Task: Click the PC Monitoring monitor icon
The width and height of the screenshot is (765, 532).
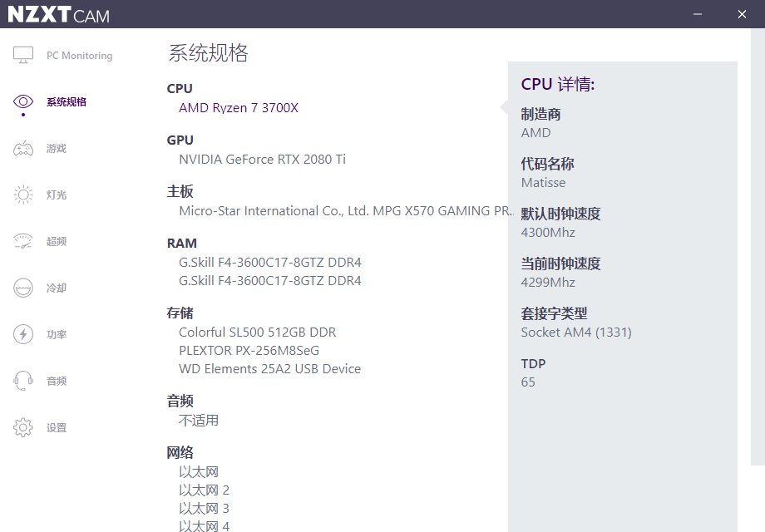Action: (23, 56)
